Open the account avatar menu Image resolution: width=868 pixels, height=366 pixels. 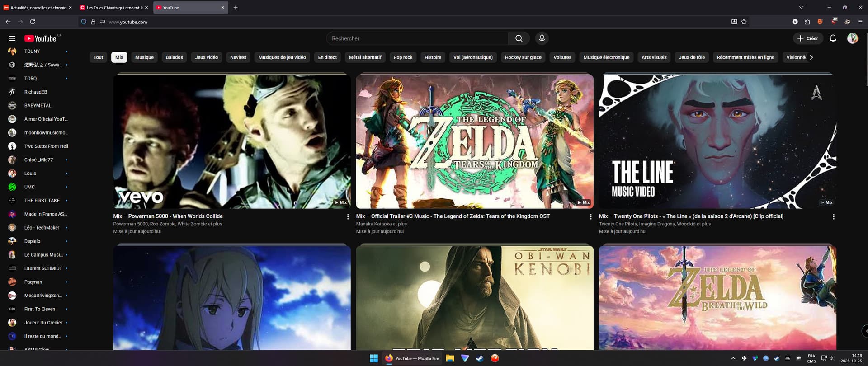click(x=852, y=38)
